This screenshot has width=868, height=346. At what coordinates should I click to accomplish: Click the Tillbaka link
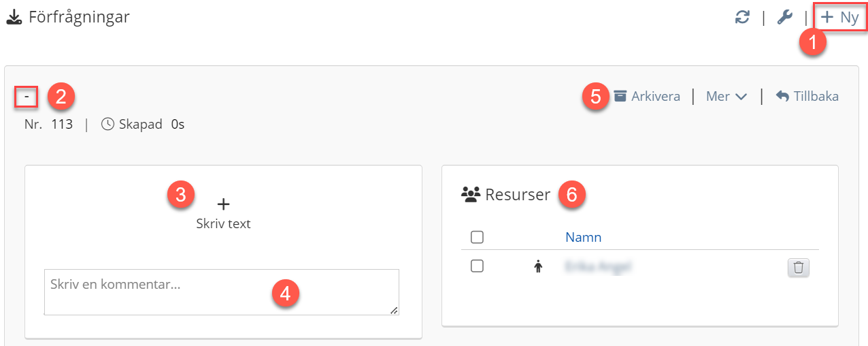pyautogui.click(x=816, y=96)
